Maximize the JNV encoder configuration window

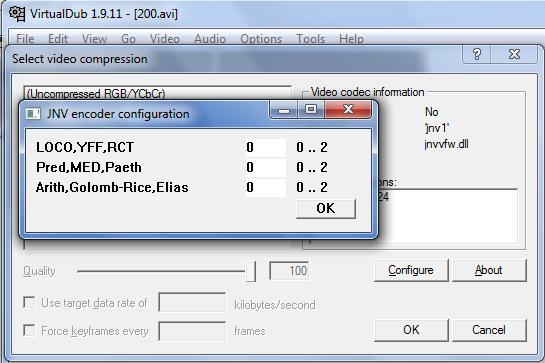(311, 110)
